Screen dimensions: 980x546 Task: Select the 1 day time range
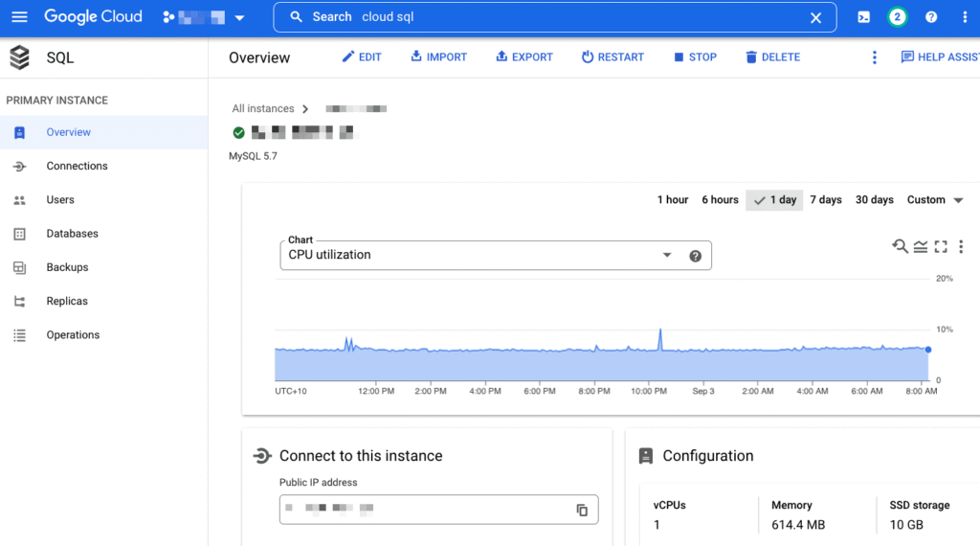[x=774, y=200]
